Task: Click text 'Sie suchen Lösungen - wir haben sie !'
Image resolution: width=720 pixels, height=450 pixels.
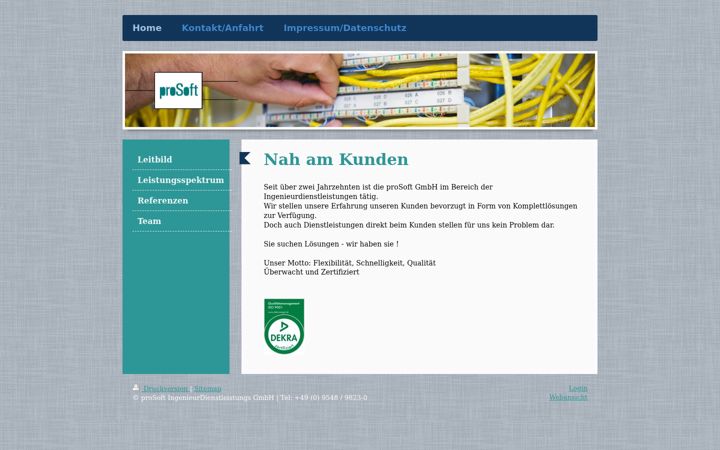Action: pos(331,244)
